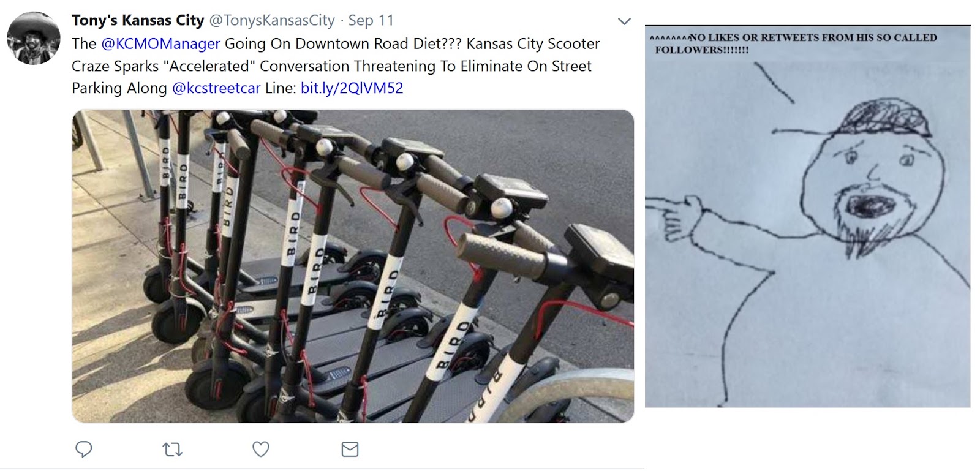Open the Tony's Kansas City profile avatar
The image size is (980, 471).
[34, 38]
